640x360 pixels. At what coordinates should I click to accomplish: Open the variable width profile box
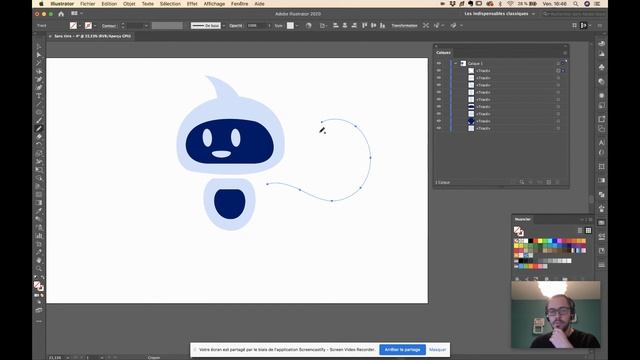(x=167, y=25)
